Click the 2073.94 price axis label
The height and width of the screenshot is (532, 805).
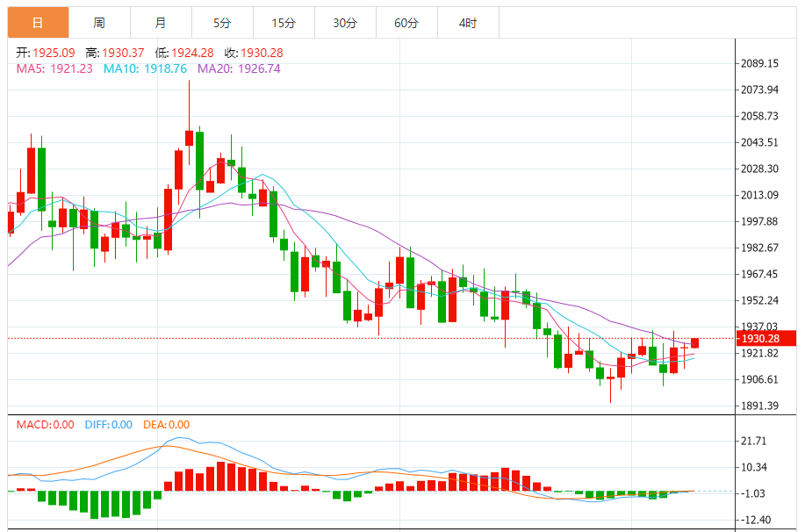point(760,90)
